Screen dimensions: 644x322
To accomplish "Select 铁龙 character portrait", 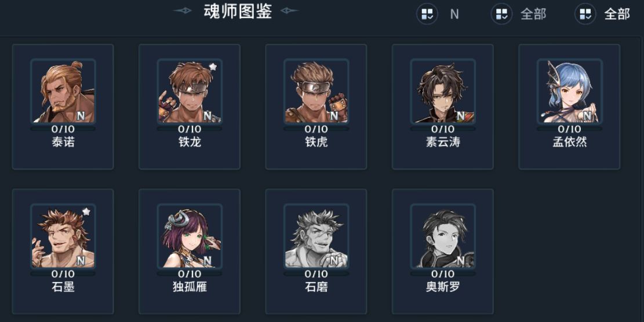I will [190, 91].
